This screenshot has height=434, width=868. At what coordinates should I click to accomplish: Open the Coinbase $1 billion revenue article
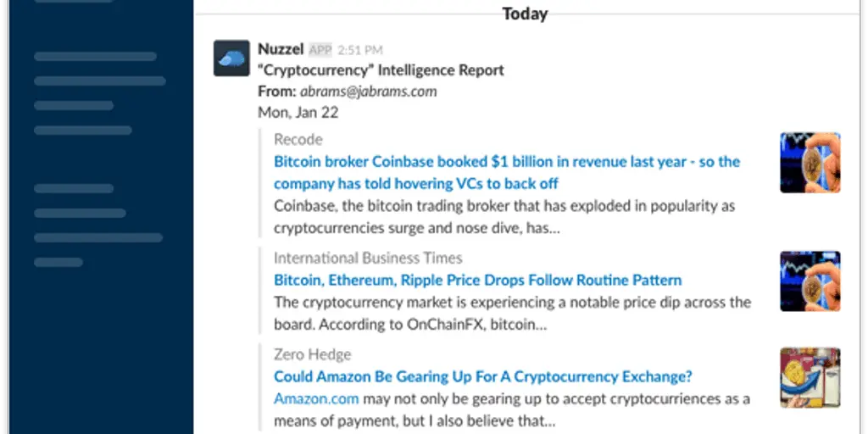[x=507, y=173]
